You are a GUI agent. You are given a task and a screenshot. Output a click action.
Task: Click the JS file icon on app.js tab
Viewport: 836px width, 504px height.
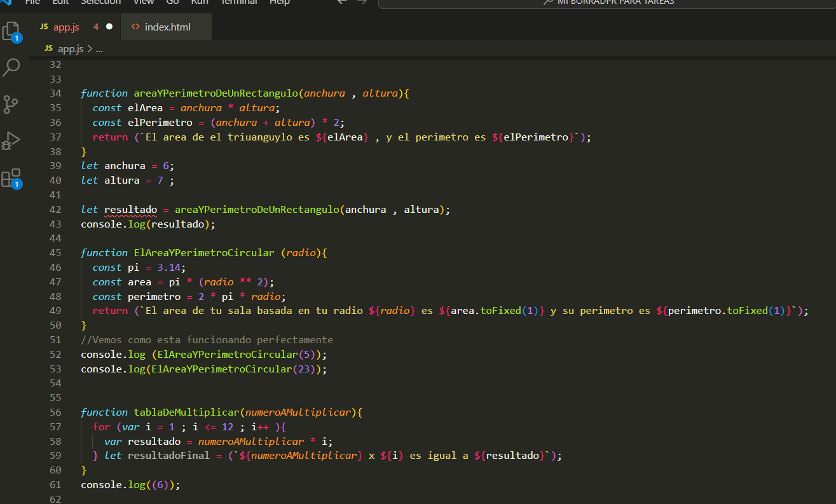44,27
